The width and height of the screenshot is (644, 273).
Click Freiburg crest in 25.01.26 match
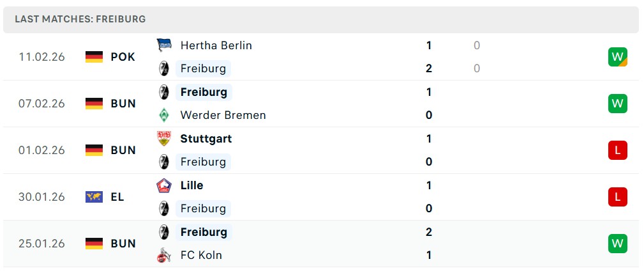click(164, 232)
